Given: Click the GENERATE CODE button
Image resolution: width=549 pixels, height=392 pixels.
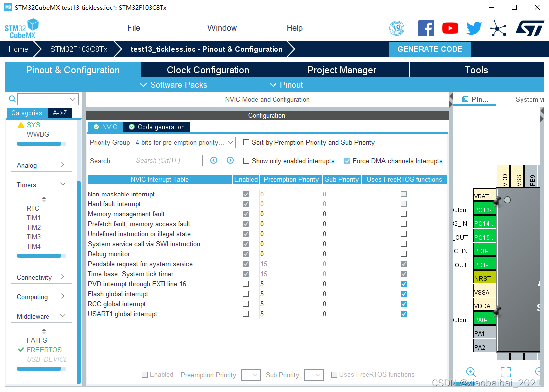Looking at the screenshot, I should [x=430, y=49].
